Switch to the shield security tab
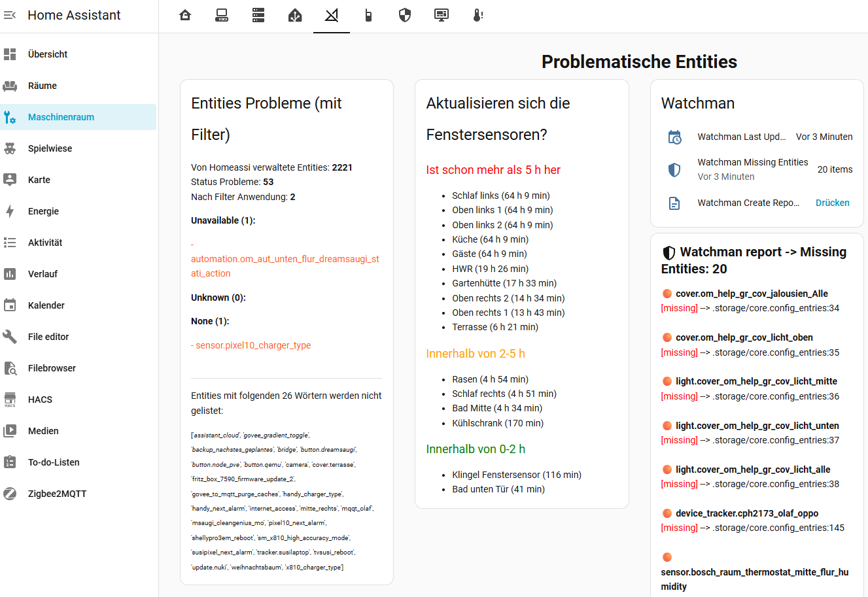868x597 pixels. [x=405, y=15]
